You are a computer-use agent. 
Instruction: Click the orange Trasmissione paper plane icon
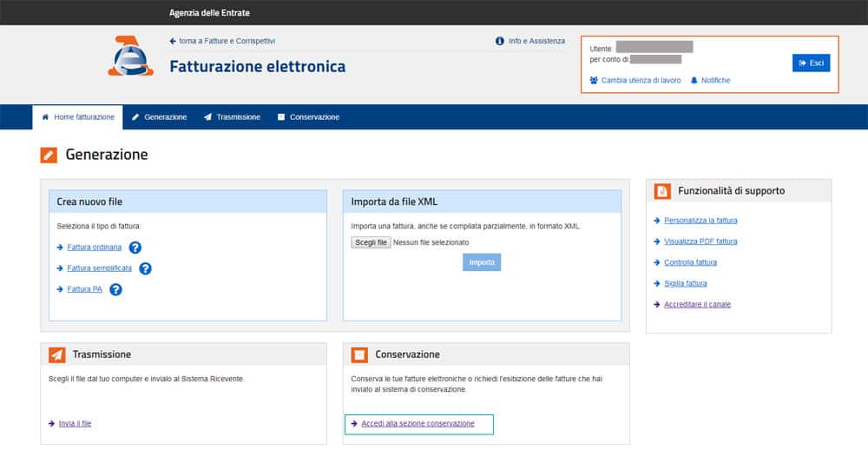click(57, 354)
